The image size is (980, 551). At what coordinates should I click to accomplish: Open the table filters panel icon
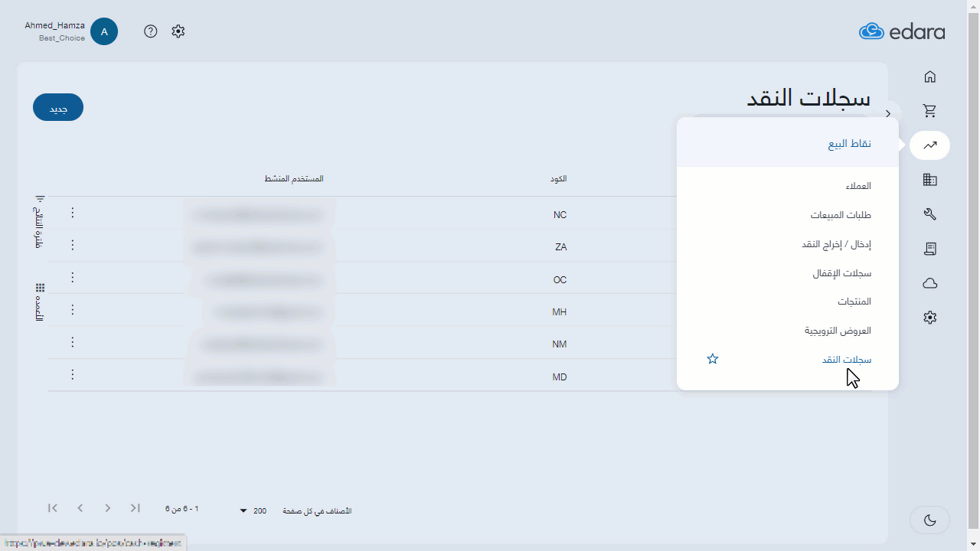40,199
